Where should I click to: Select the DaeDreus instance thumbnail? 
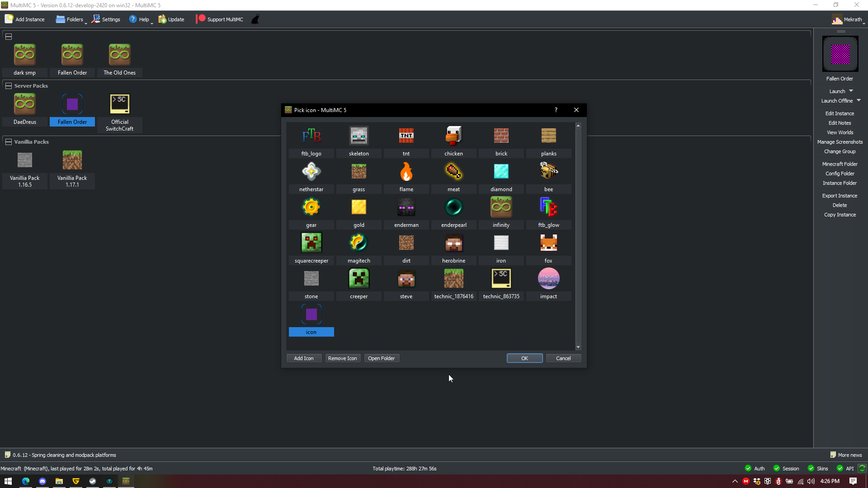24,103
